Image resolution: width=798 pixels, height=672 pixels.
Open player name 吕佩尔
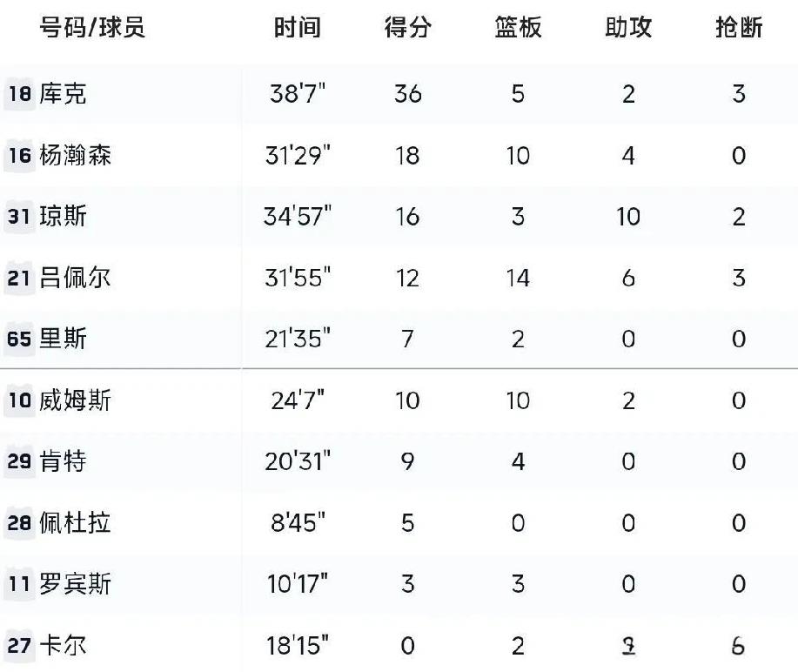(x=75, y=278)
